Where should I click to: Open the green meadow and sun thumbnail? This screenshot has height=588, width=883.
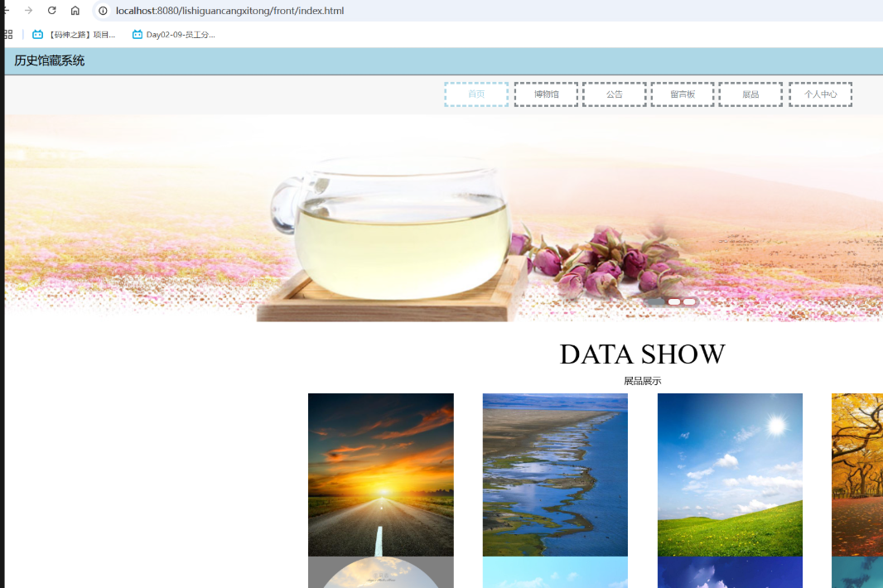pyautogui.click(x=730, y=475)
